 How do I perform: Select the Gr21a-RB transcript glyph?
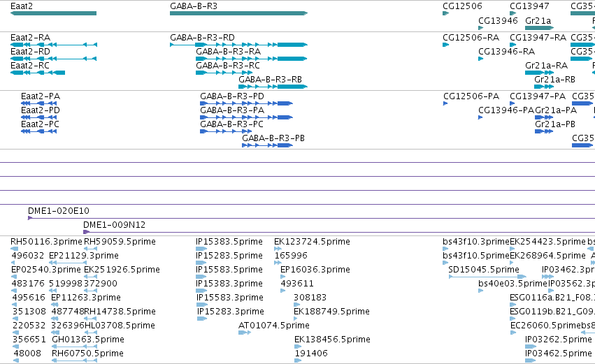click(544, 87)
